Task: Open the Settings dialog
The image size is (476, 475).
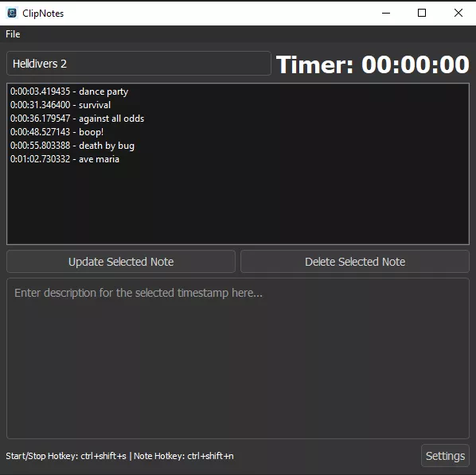Action: [445, 456]
